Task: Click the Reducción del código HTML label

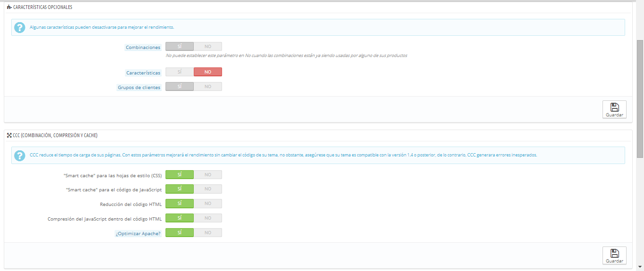Action: [x=131, y=204]
